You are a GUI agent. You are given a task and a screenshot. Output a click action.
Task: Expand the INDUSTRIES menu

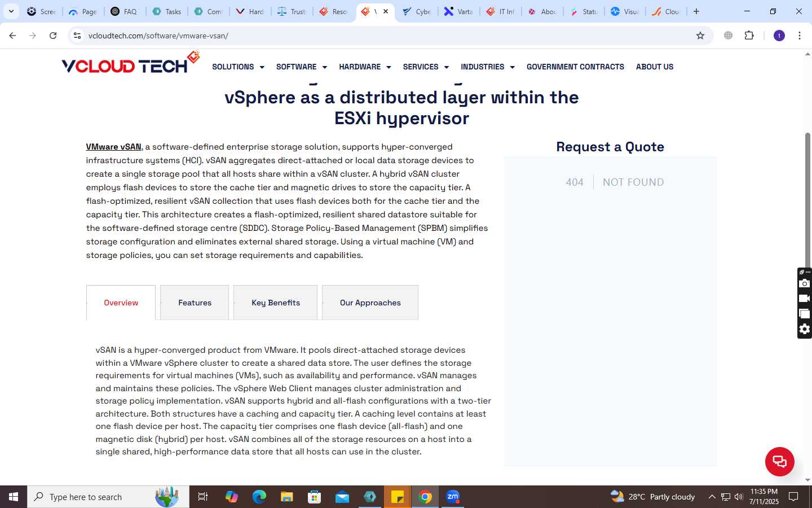click(488, 67)
